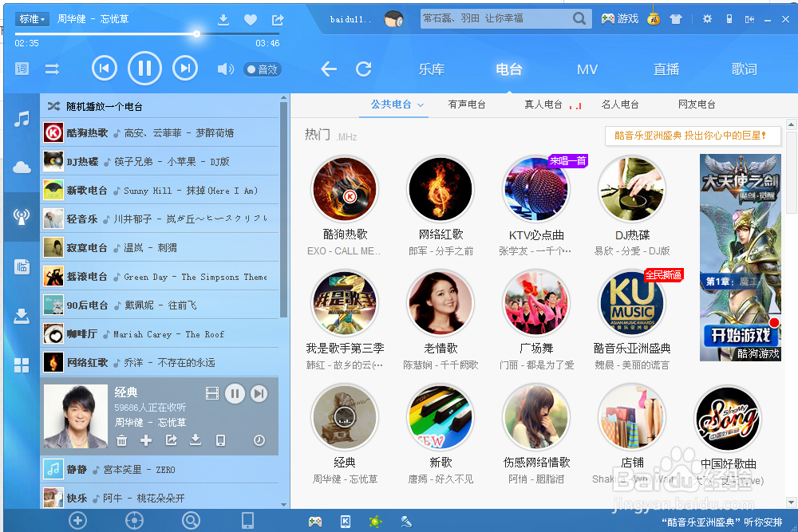Click the magnifier search button
Screen dimensions: 798x532
[x=579, y=19]
